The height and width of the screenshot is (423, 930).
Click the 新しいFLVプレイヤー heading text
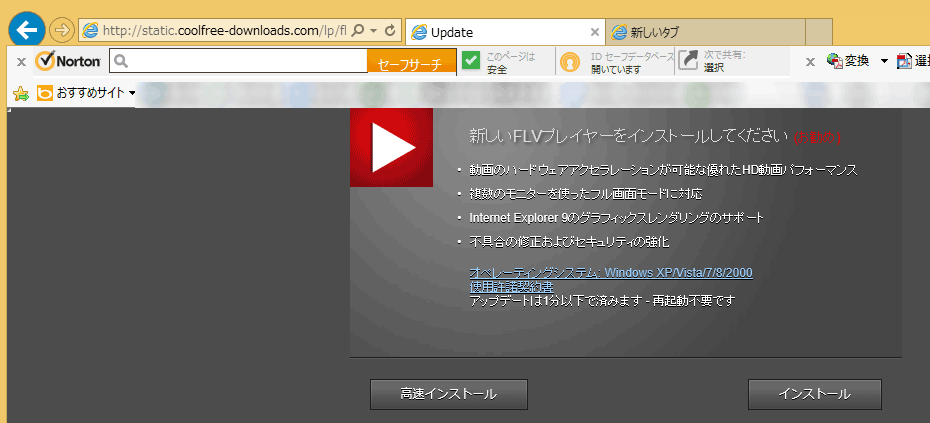tap(629, 136)
